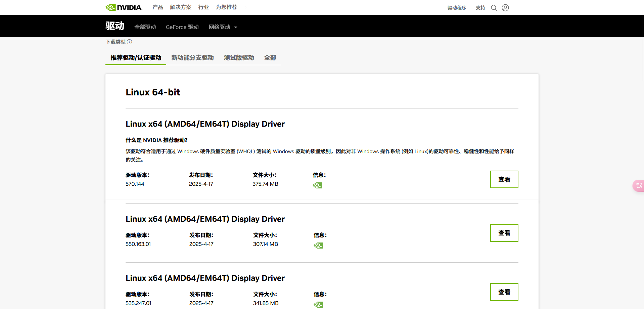The width and height of the screenshot is (644, 309).
Task: Go to GeForce 驱动 section
Action: [182, 27]
